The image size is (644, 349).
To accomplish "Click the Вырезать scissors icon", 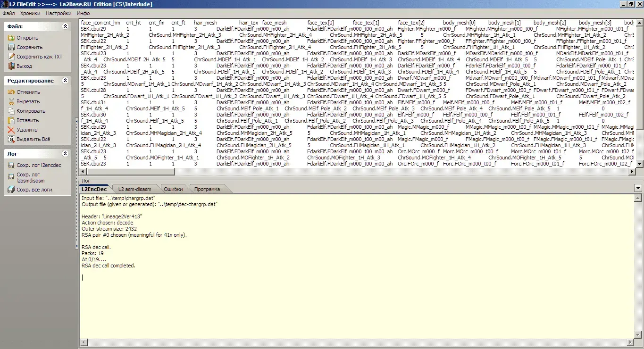I will coord(11,101).
